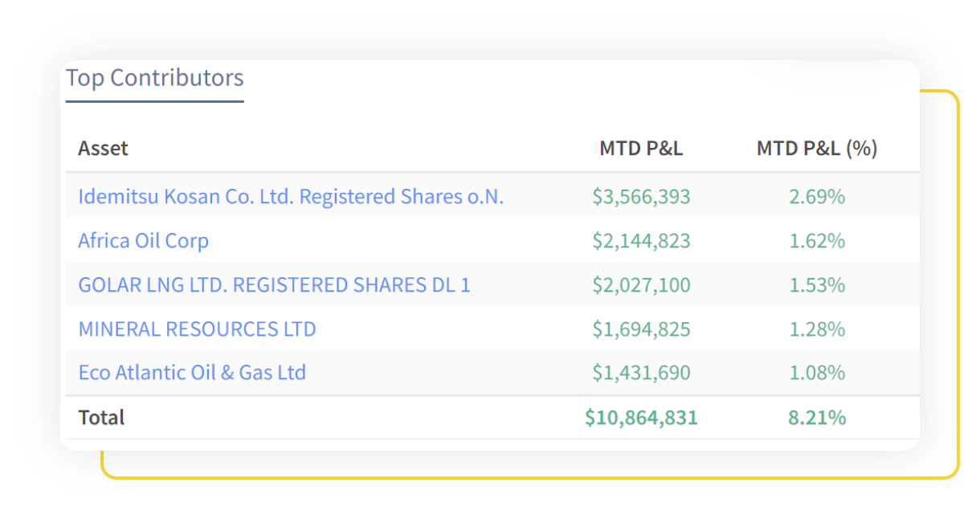The height and width of the screenshot is (511, 980).
Task: Click the Asset column header
Action: pos(103,149)
